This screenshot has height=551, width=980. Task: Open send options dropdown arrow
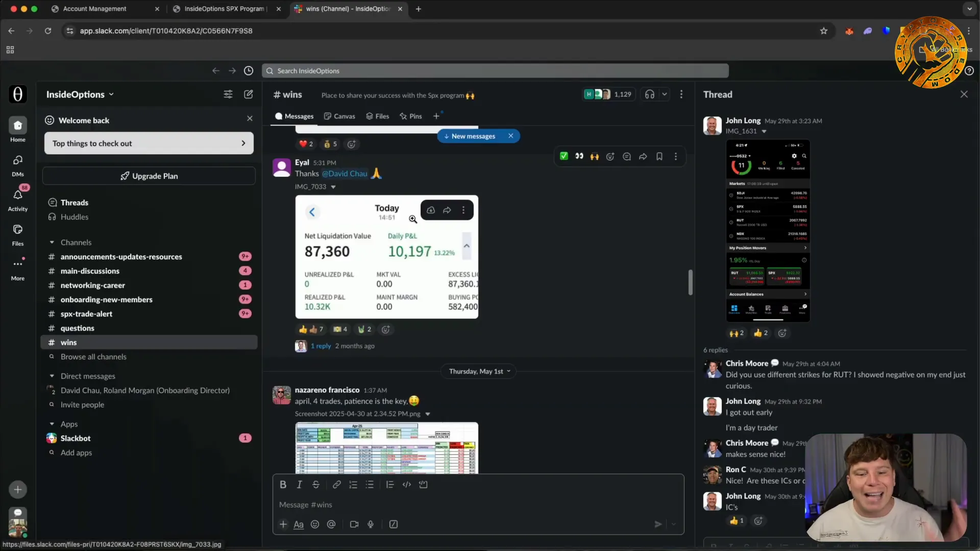(674, 524)
